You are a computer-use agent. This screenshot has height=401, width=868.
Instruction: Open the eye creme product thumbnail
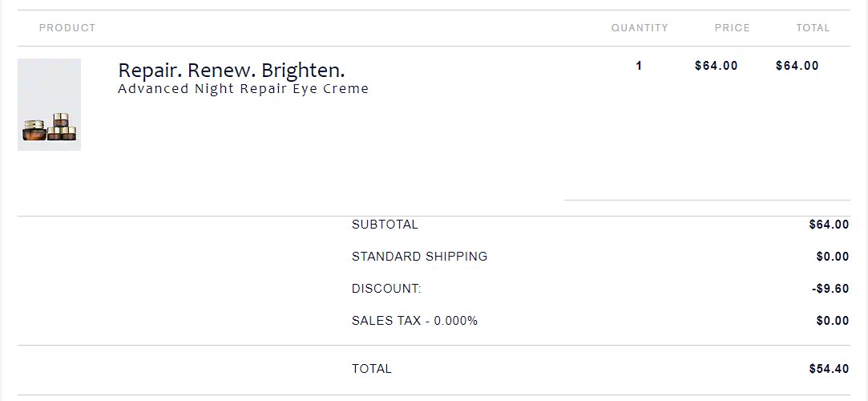49,105
